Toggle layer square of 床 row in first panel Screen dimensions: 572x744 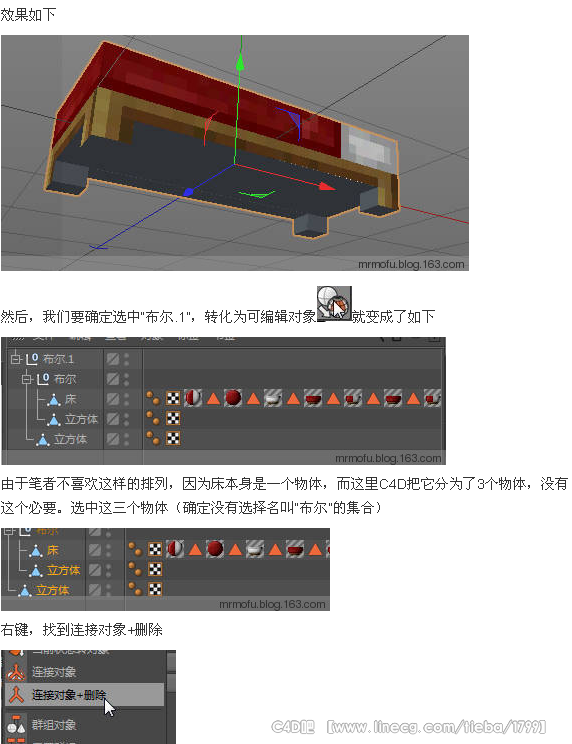[113, 400]
